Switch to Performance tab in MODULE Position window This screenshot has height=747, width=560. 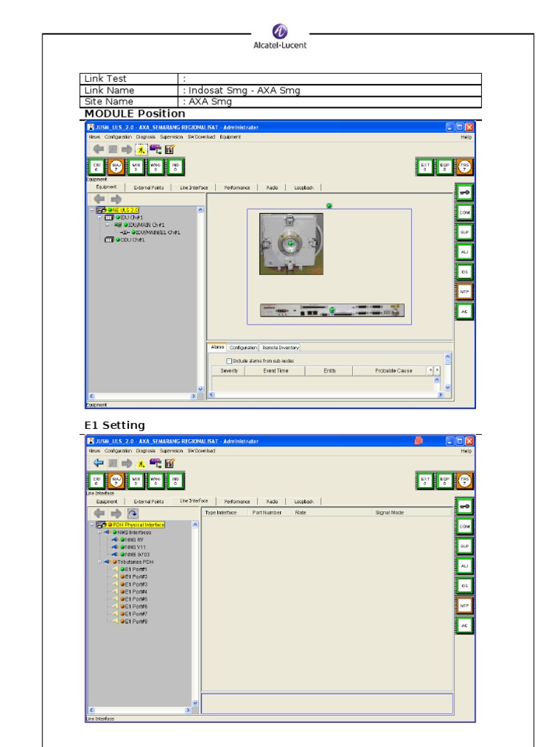coord(237,187)
